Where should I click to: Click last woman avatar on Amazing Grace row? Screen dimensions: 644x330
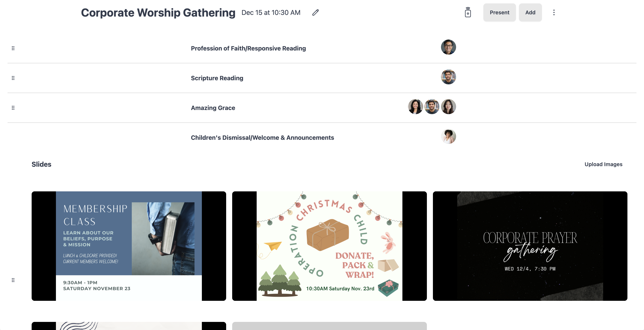coord(448,106)
